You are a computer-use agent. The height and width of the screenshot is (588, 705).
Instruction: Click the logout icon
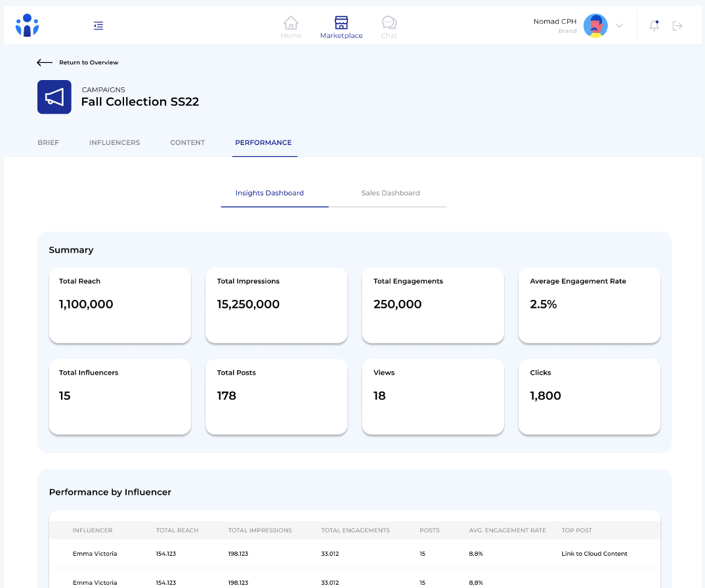coord(677,26)
